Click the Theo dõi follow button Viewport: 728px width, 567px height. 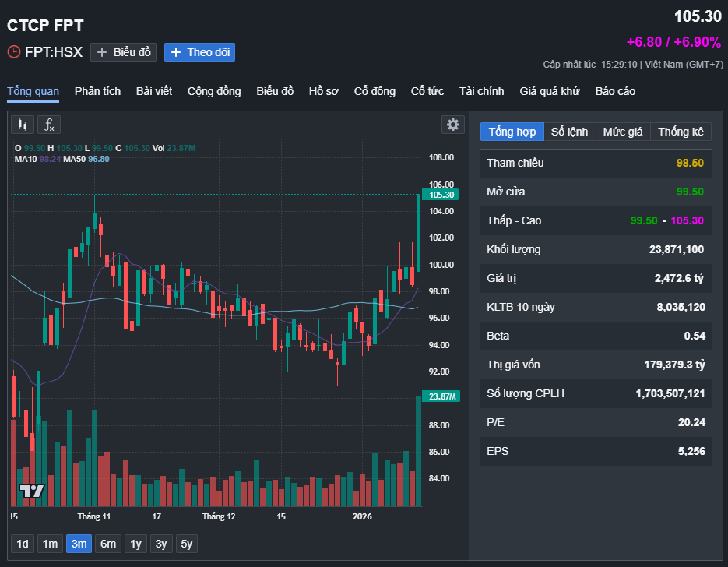coord(199,52)
